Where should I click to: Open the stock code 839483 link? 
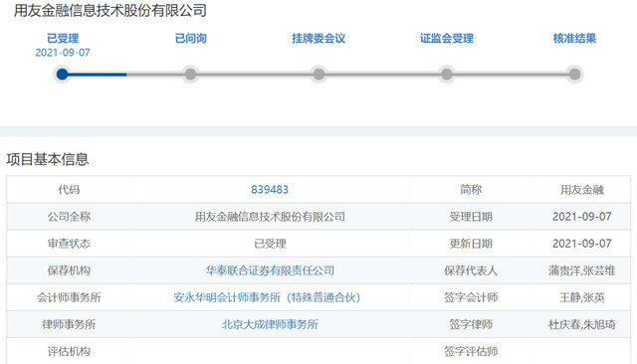tap(270, 190)
